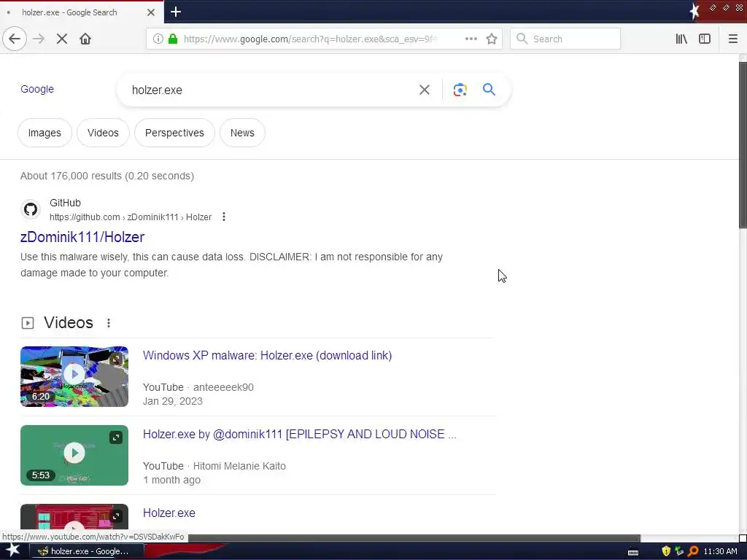The height and width of the screenshot is (560, 747).
Task: Click the 11:30 AM taskbar clock
Action: pos(720,551)
